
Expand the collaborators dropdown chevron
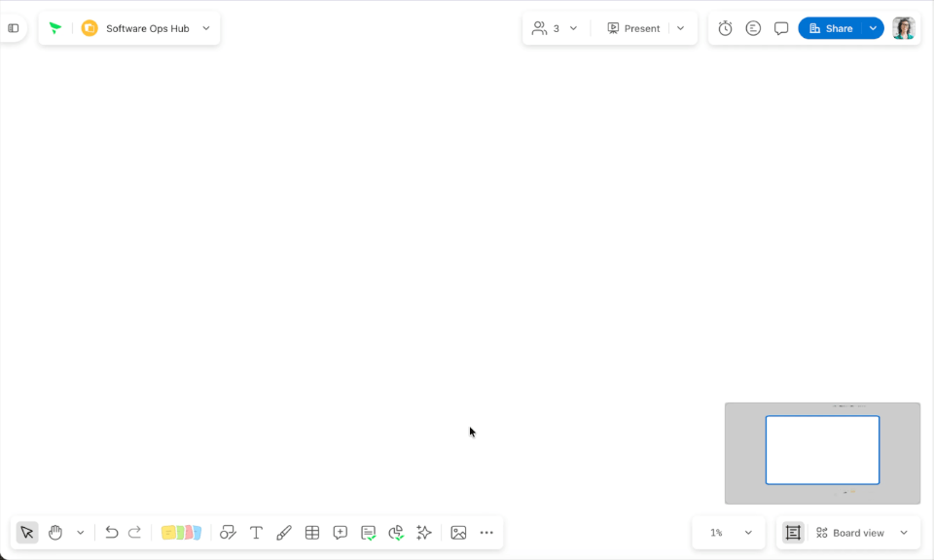574,28
